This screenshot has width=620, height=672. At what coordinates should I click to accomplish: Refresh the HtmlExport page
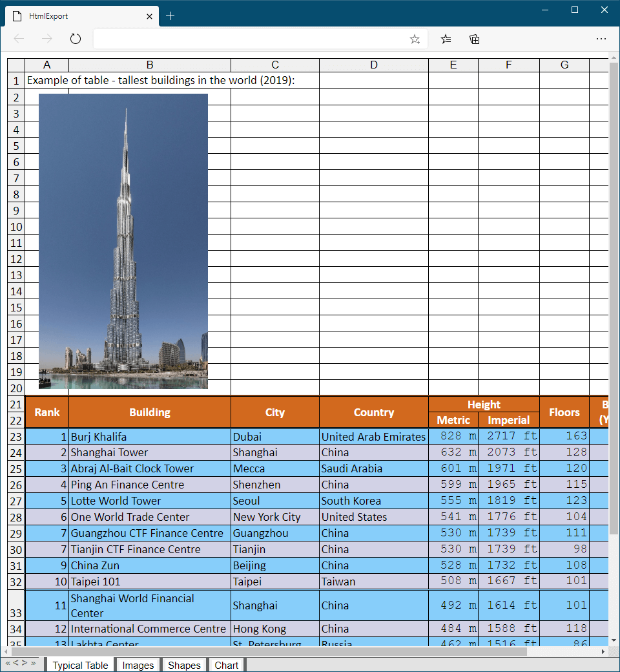click(75, 39)
